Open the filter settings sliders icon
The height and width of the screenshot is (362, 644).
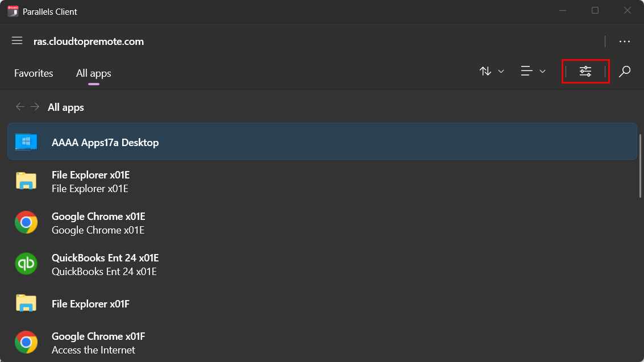click(585, 72)
